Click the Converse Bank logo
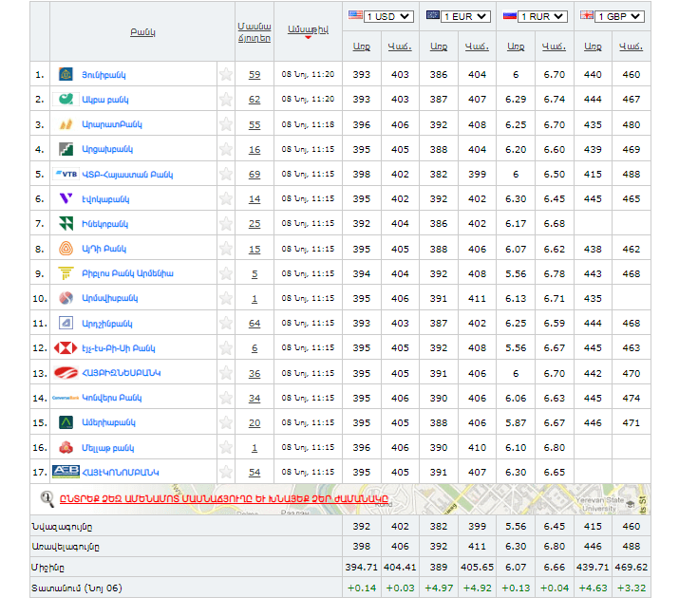Screen dimensions: 679x616 click(x=66, y=398)
